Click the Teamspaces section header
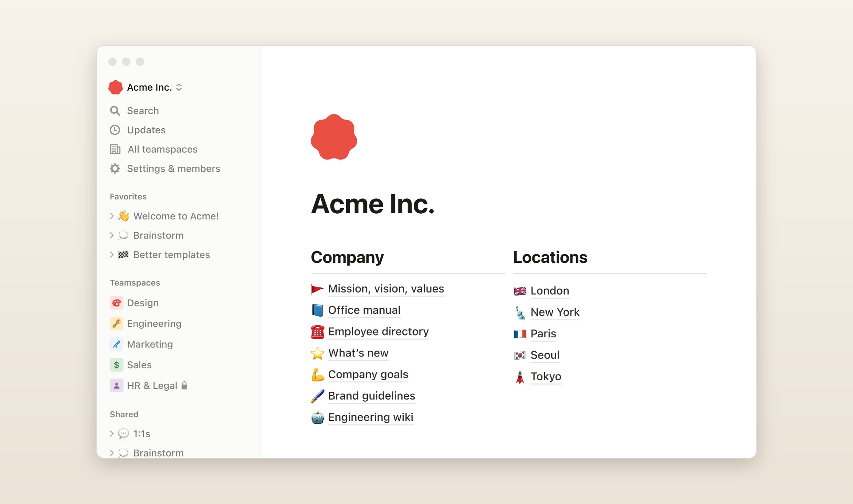This screenshot has width=853, height=504. (135, 283)
